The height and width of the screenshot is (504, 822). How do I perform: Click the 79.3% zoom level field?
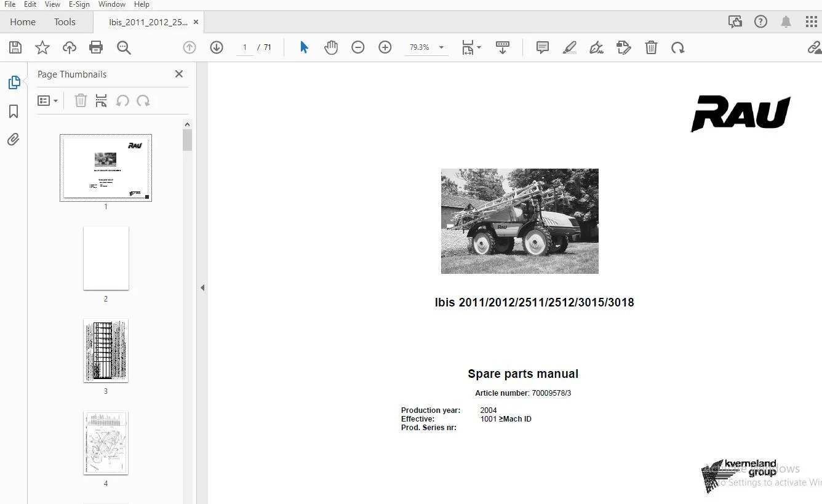[x=420, y=47]
